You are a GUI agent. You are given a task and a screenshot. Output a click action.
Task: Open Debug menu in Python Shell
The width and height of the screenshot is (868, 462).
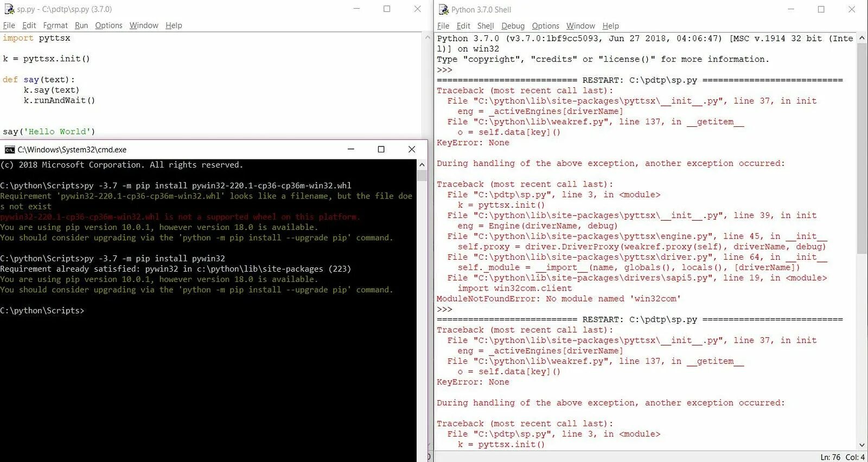[513, 26]
